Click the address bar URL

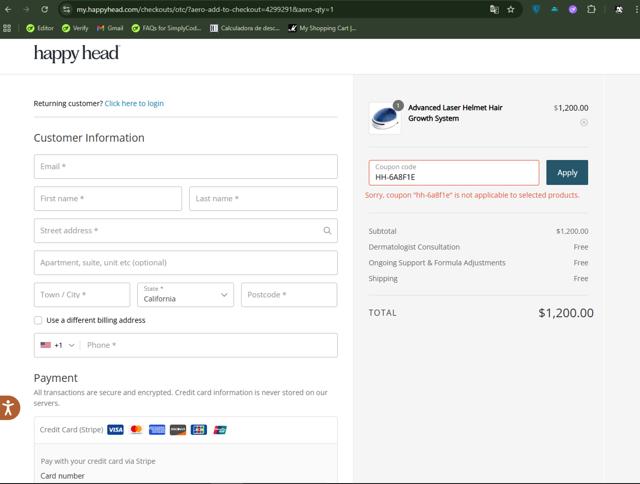pyautogui.click(x=205, y=9)
